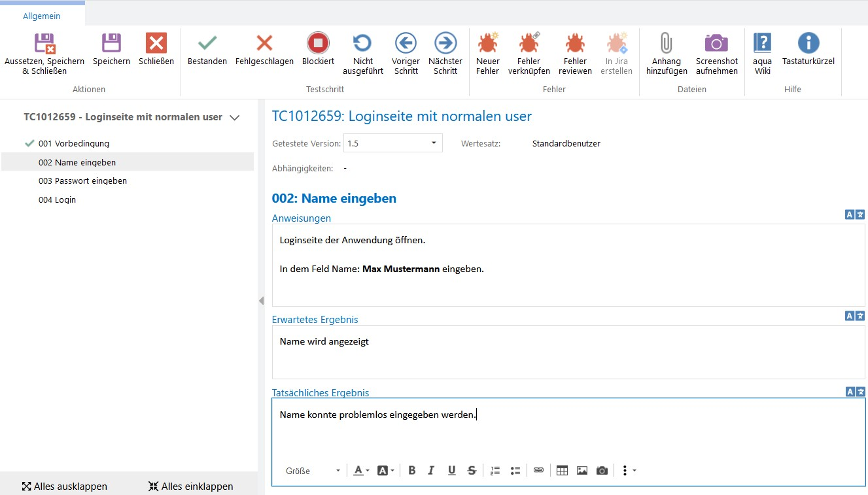Open the font color picker

[361, 471]
